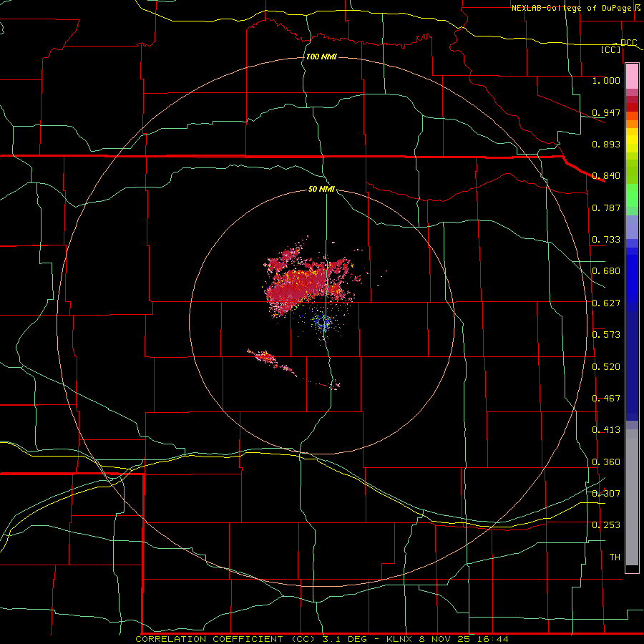Click the 0.733 scale label
Viewport: 644px width, 644px height.
pos(606,240)
